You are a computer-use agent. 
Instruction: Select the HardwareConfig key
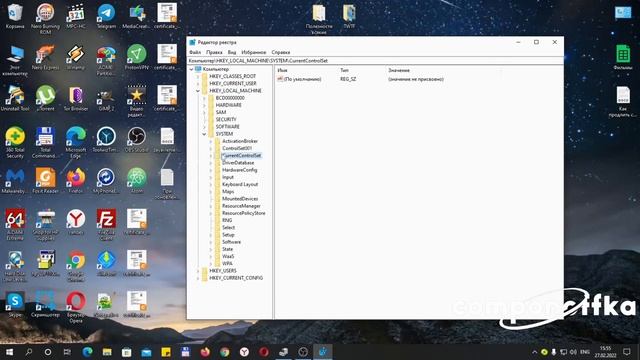pos(239,170)
